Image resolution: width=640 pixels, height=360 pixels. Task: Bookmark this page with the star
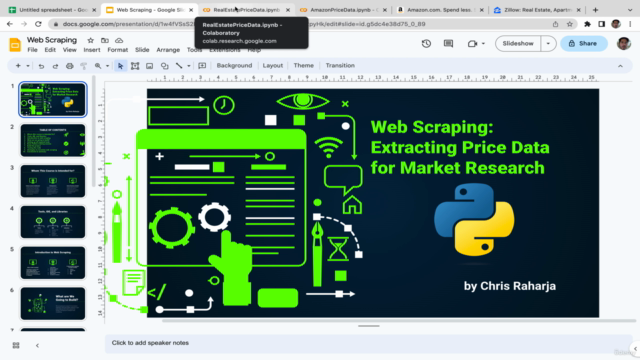pos(570,24)
